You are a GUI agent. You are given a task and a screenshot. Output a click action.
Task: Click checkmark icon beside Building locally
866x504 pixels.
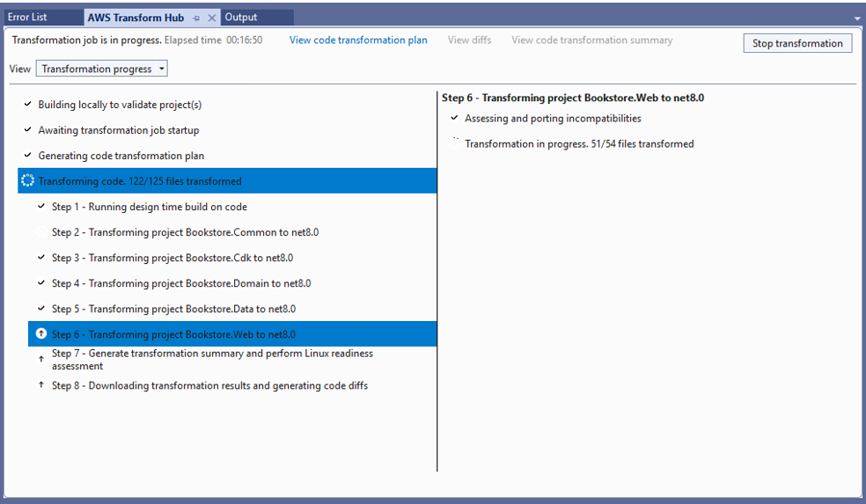tap(27, 104)
